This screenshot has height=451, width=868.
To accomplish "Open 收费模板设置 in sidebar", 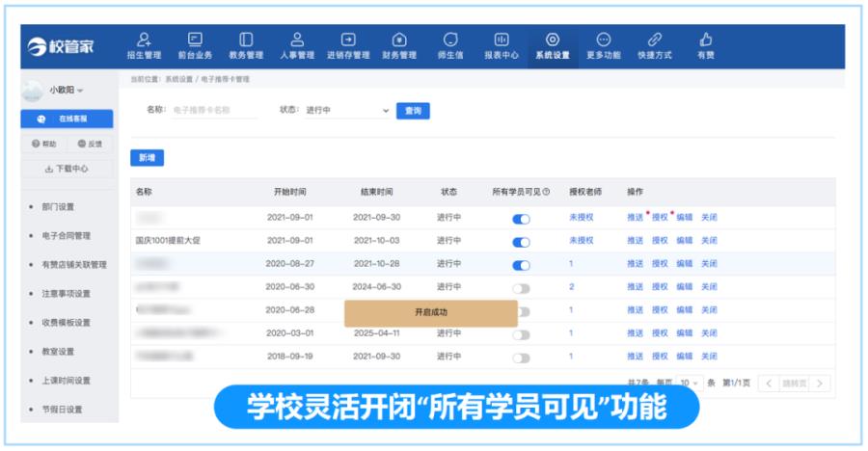I will (x=67, y=323).
